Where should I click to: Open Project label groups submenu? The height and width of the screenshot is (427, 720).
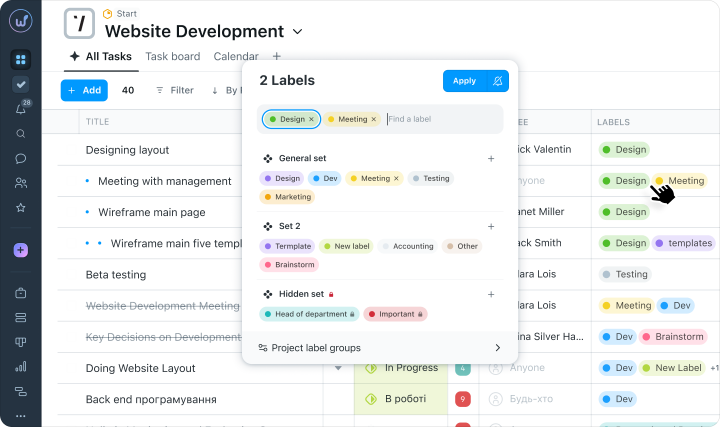pyautogui.click(x=380, y=348)
